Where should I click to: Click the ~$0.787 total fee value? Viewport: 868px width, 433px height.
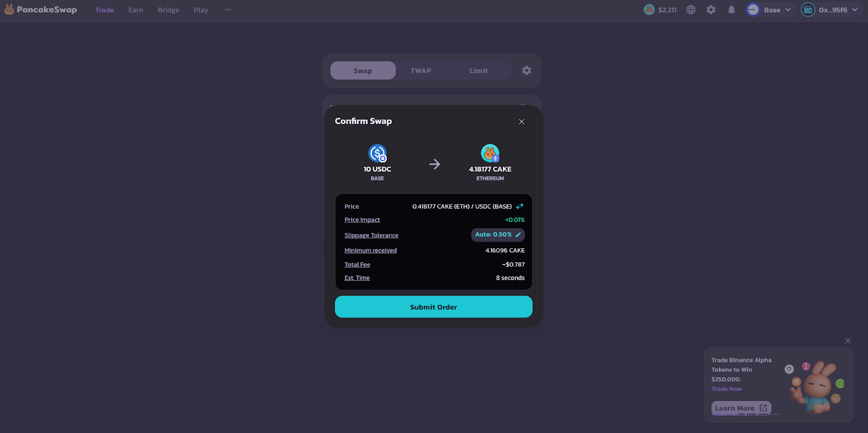point(513,264)
